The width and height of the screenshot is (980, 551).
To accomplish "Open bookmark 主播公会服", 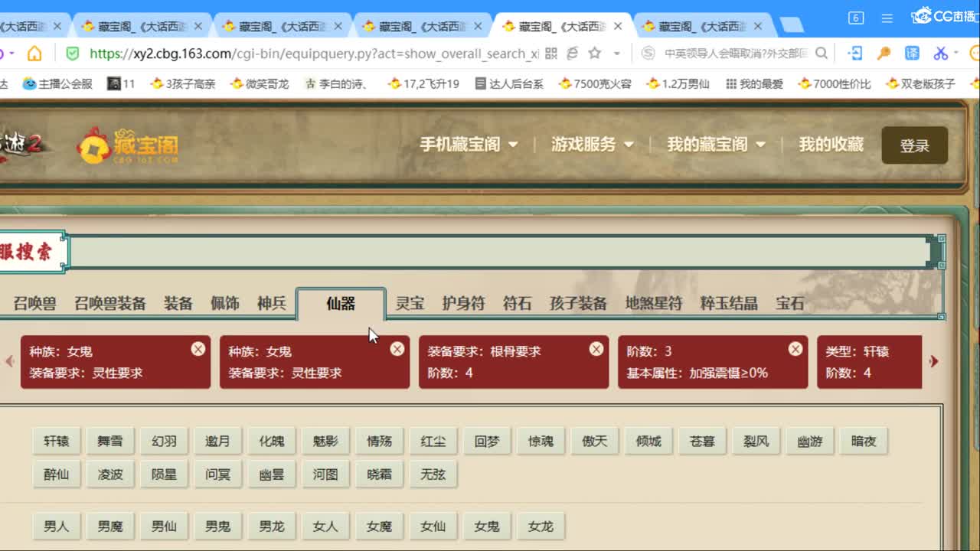I will [58, 83].
